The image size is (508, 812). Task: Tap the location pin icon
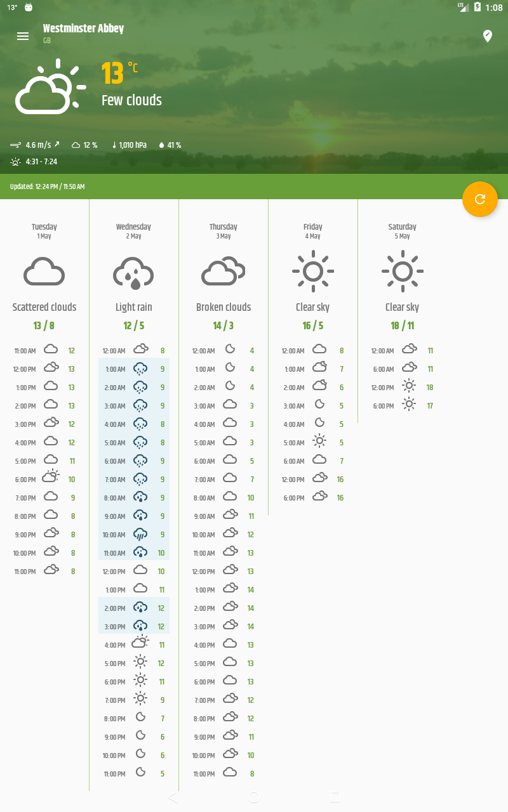488,36
